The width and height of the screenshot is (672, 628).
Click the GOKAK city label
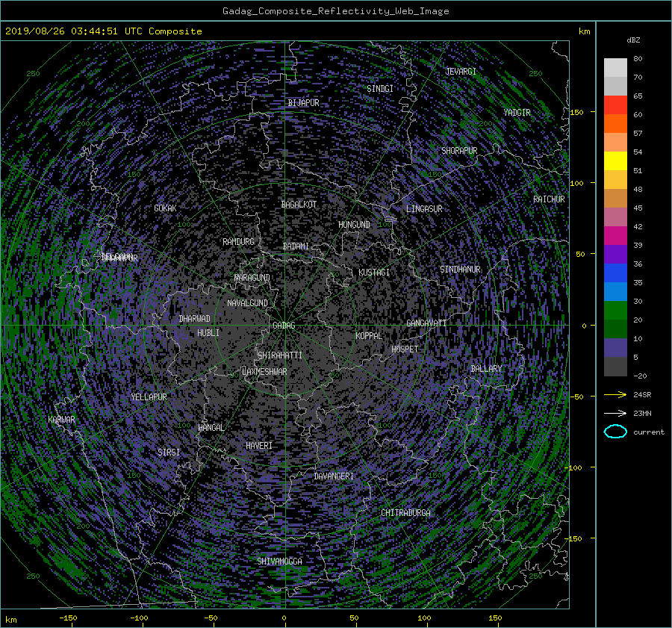click(x=165, y=208)
